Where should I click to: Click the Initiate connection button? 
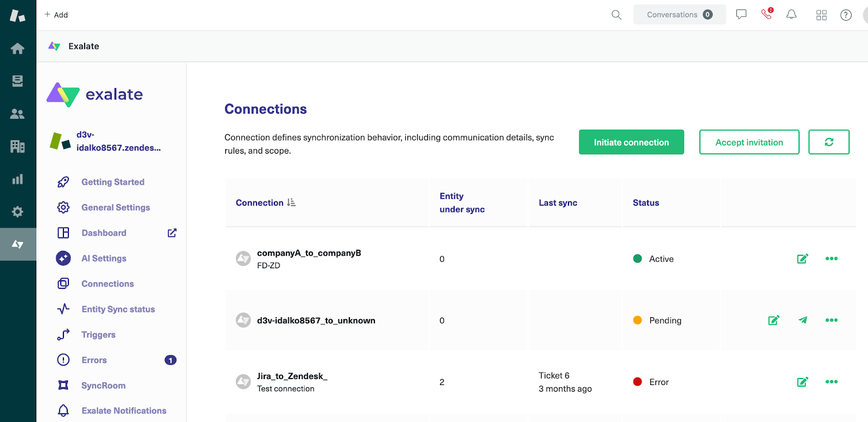[631, 142]
